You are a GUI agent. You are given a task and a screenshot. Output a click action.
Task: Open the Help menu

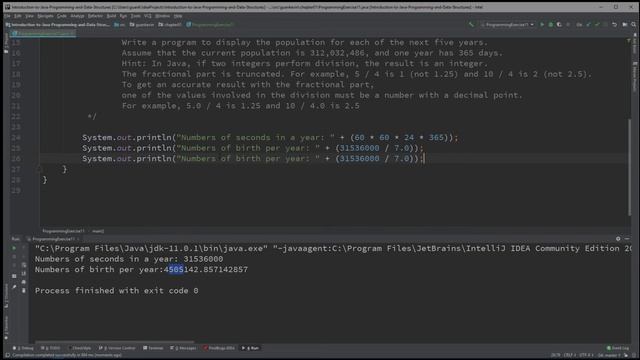pos(178,16)
